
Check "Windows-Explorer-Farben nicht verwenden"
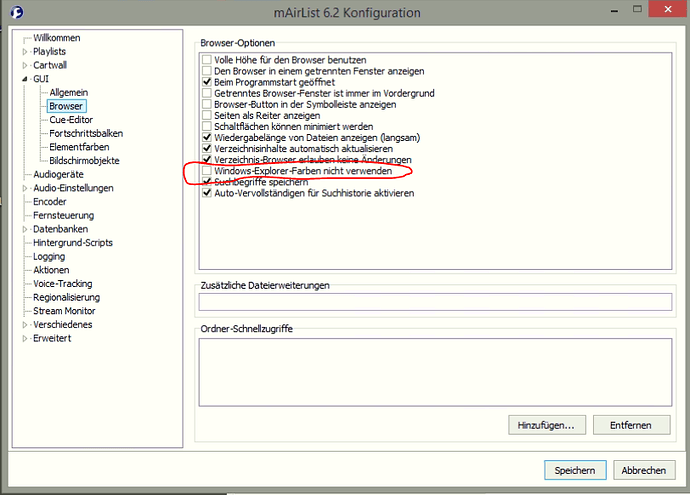pos(207,170)
